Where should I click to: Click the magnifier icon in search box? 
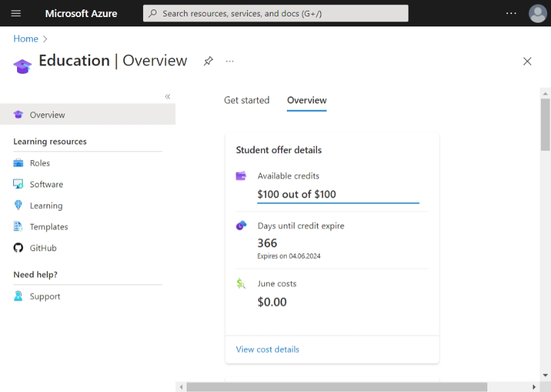153,13
